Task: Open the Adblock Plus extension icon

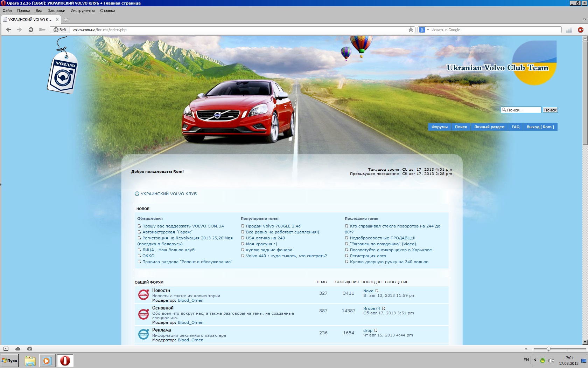Action: click(x=581, y=30)
